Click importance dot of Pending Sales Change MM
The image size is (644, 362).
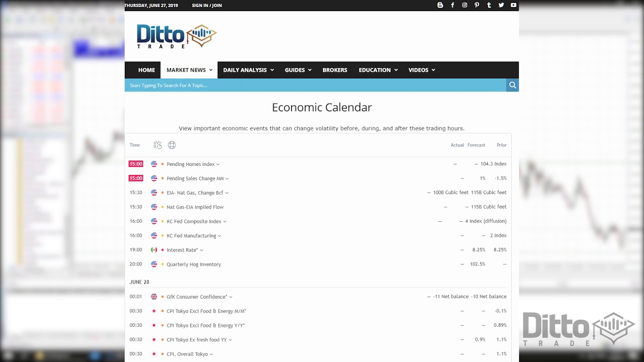(x=163, y=178)
